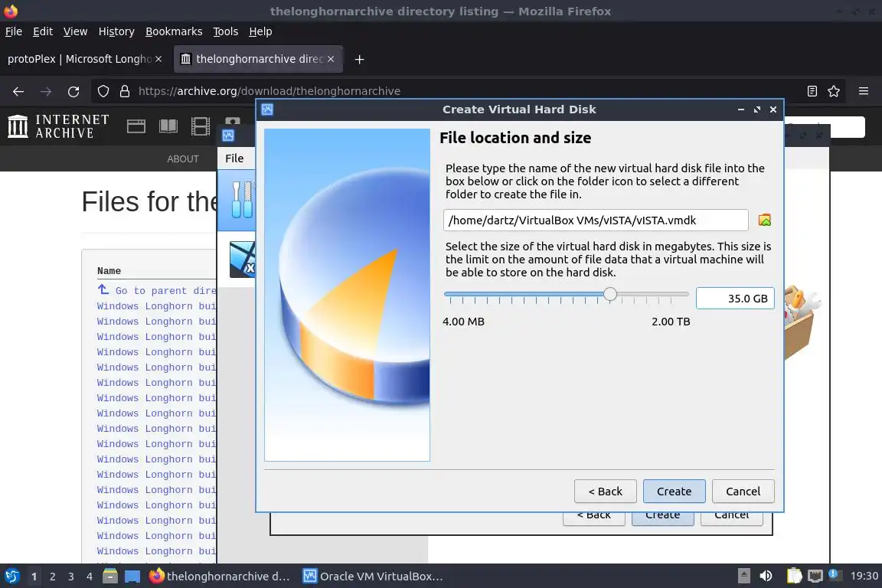Go back in Firefox
The width and height of the screenshot is (882, 588).
coord(18,91)
